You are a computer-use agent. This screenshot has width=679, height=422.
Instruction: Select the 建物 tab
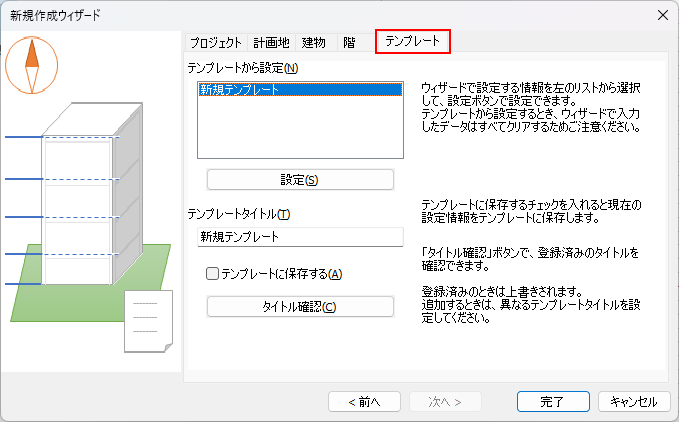pos(313,42)
